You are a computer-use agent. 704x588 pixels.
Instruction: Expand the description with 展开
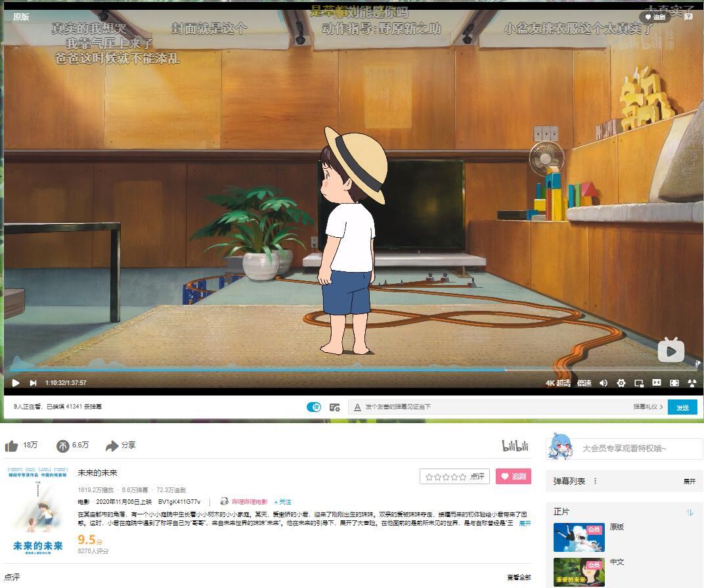click(525, 524)
